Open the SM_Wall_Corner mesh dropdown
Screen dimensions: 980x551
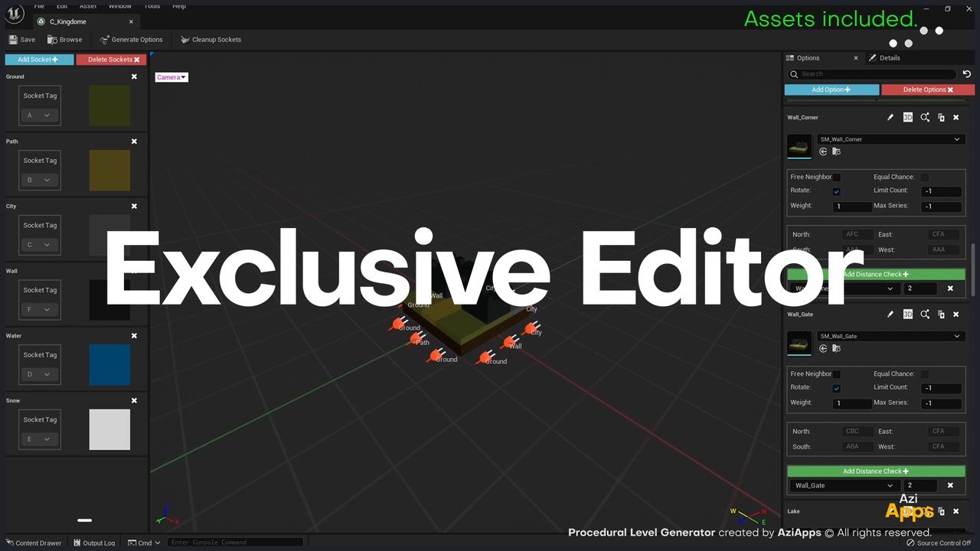click(x=890, y=139)
